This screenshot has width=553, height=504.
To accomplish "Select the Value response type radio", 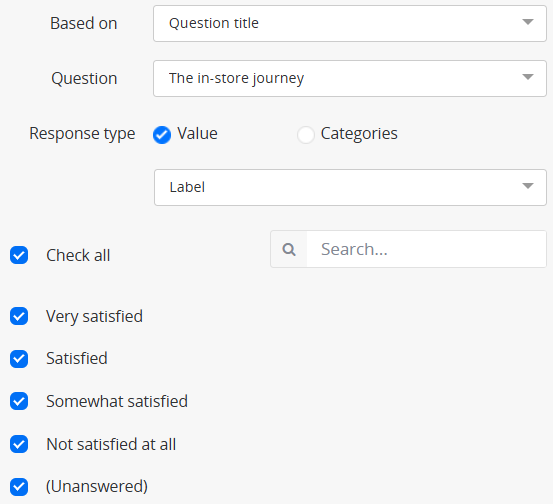I will coord(162,135).
